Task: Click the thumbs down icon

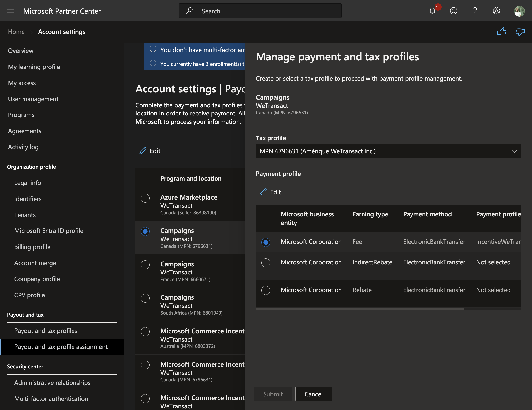Action: (520, 32)
